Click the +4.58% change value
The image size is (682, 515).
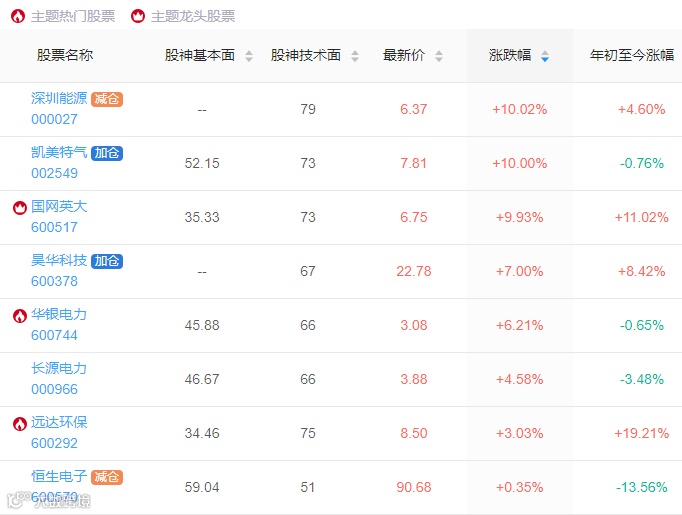click(x=520, y=379)
